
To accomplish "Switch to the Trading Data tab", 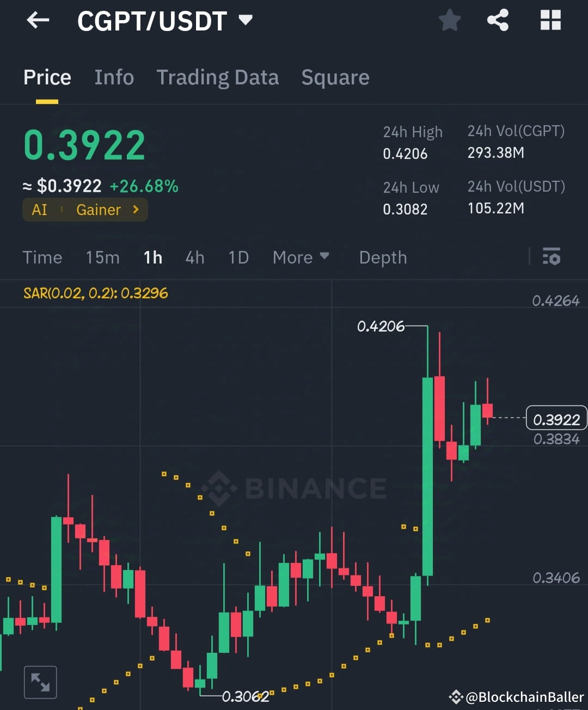I will click(x=218, y=77).
